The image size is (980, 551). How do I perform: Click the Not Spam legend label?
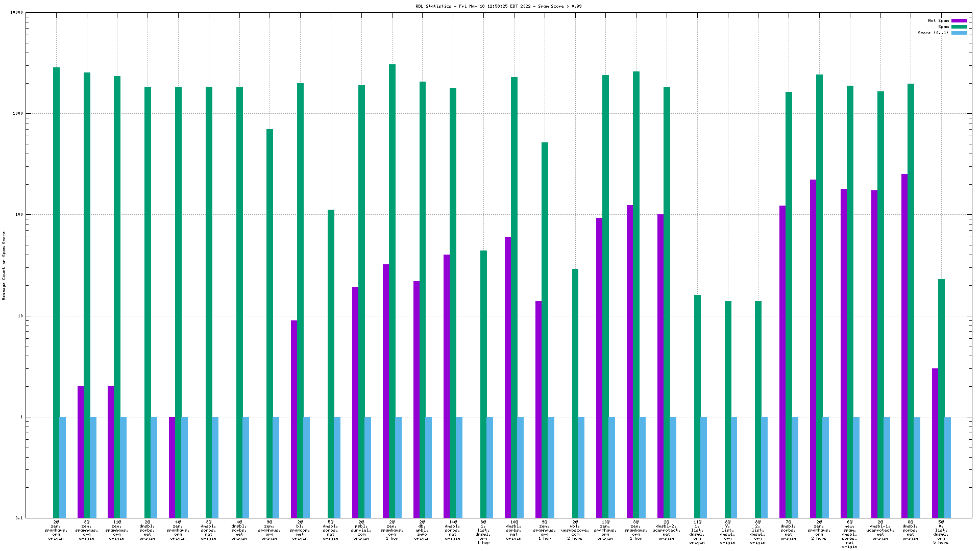coord(938,21)
